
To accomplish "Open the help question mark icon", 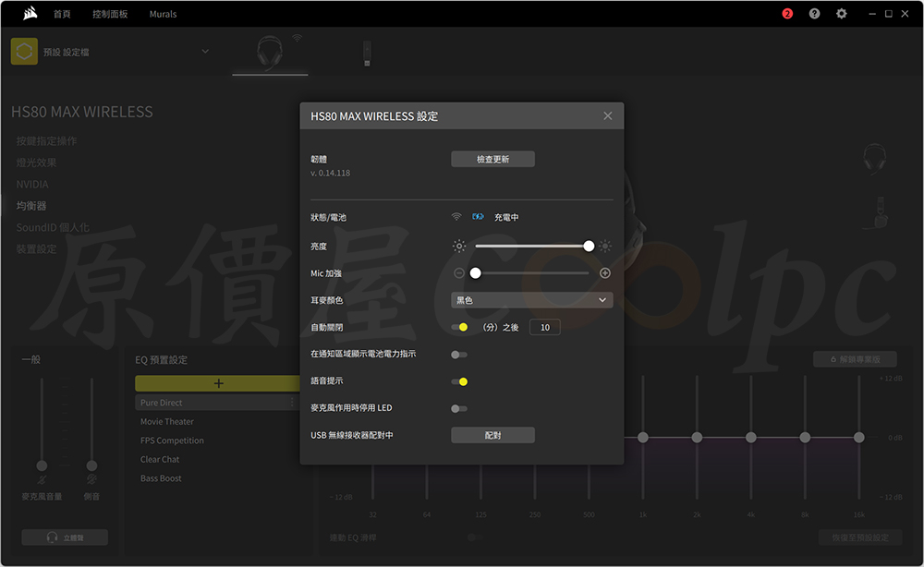I will 814,14.
